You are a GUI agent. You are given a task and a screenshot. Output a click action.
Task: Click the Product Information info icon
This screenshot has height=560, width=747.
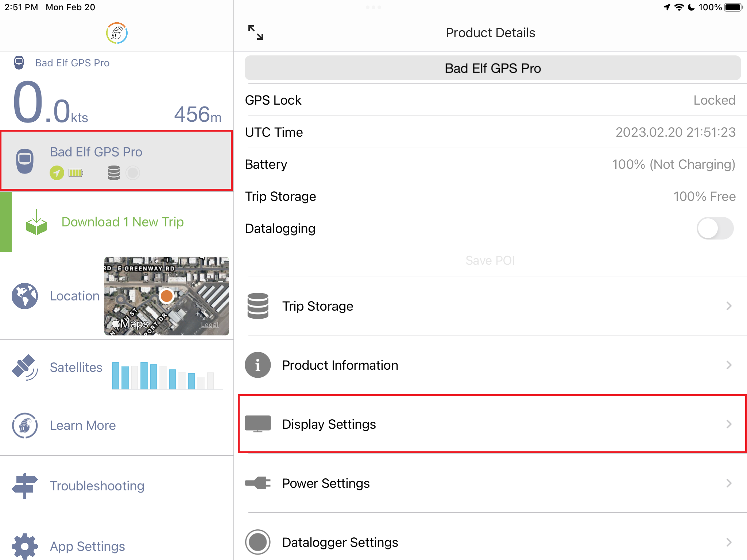coord(258,365)
